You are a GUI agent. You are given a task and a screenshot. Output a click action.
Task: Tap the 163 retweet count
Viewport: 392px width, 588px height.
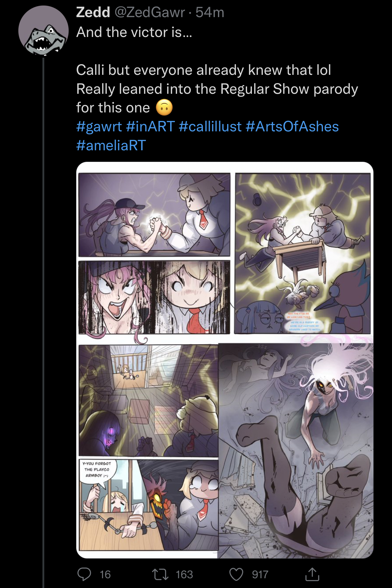tap(184, 575)
